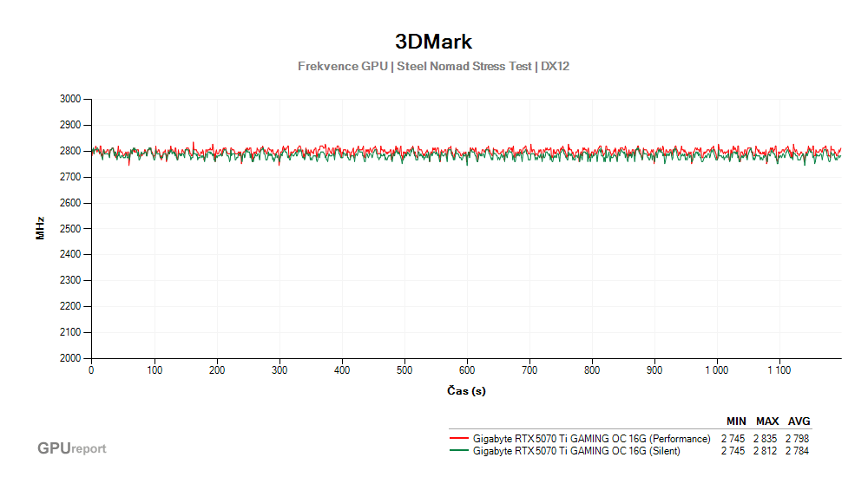Click the 3000 y-axis tick label

70,99
